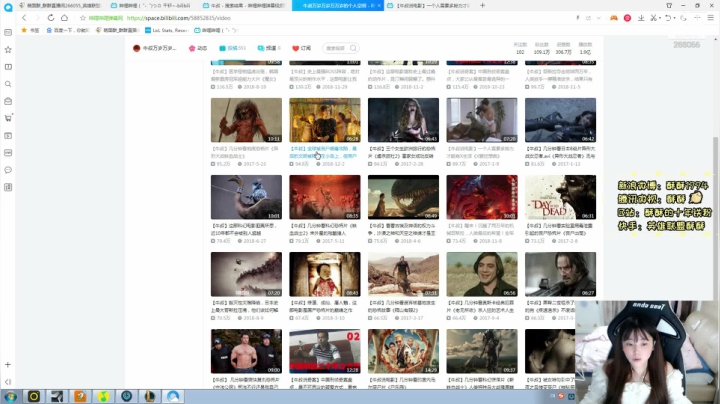Click the red round extension icon
720x404 pixels.
(x=627, y=18)
